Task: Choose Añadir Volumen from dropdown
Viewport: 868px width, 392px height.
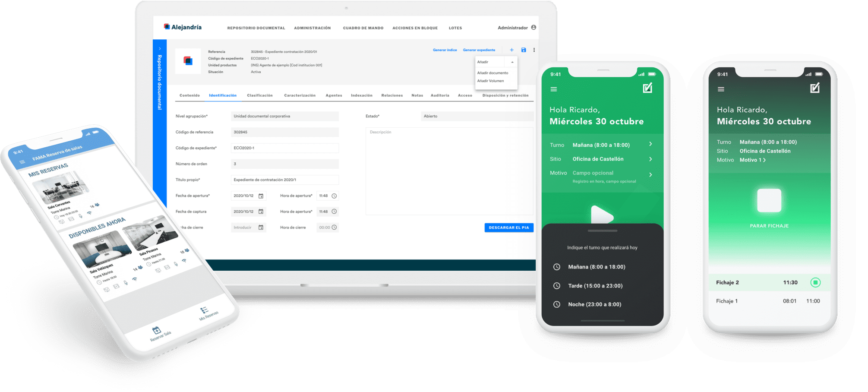Action: [490, 81]
